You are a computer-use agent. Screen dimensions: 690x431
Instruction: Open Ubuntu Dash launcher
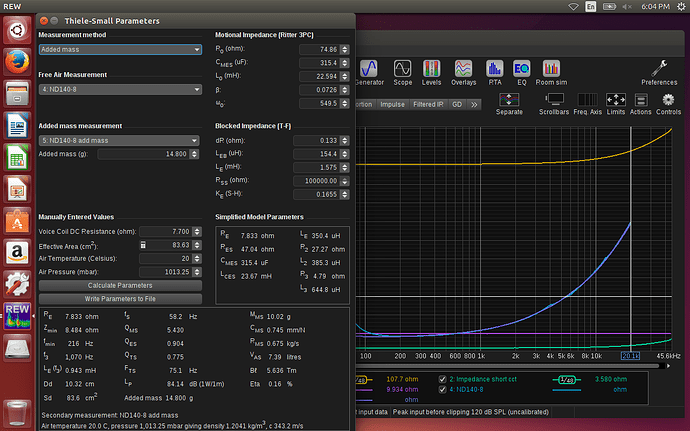(17, 30)
